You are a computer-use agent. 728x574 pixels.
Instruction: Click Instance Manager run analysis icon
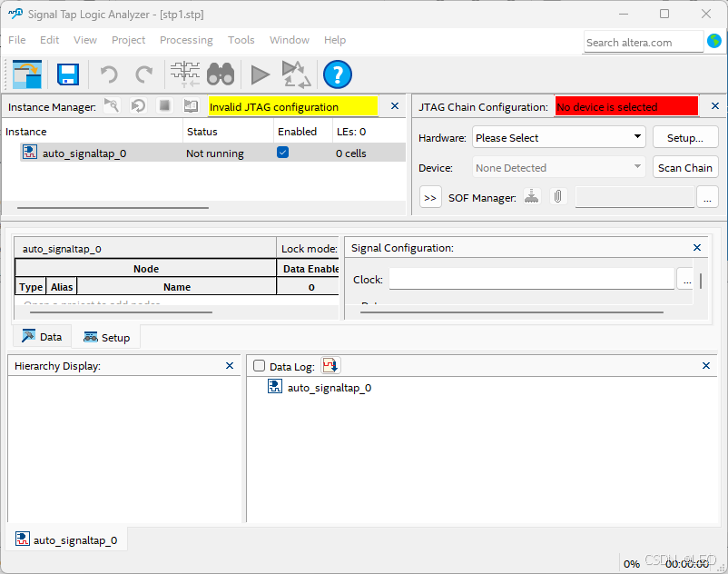point(112,106)
